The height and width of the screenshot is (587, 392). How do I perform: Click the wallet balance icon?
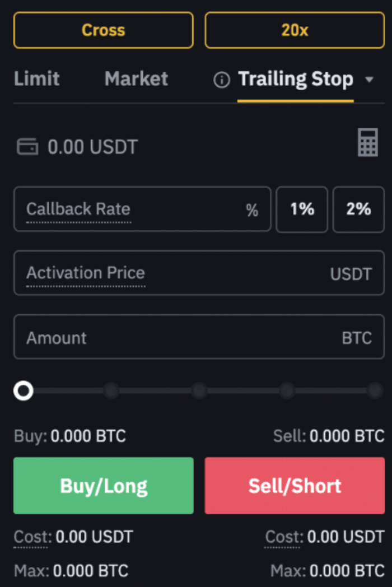(x=27, y=146)
